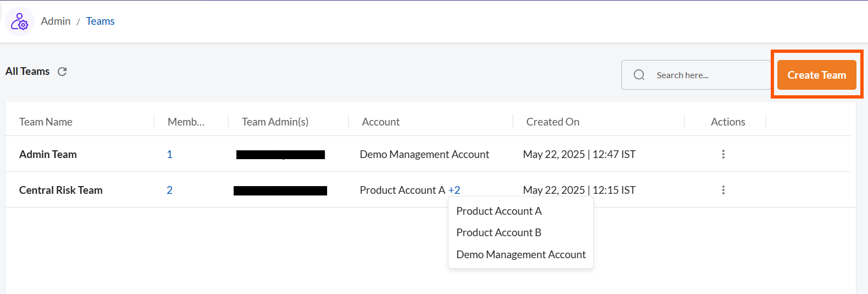Open the Teams breadcrumb link

click(101, 21)
